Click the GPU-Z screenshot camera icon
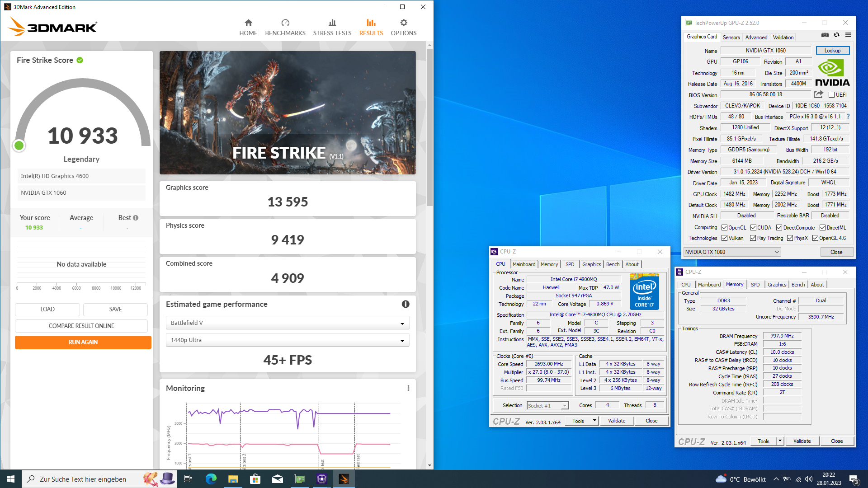Viewport: 868px width, 488px height. 825,35
